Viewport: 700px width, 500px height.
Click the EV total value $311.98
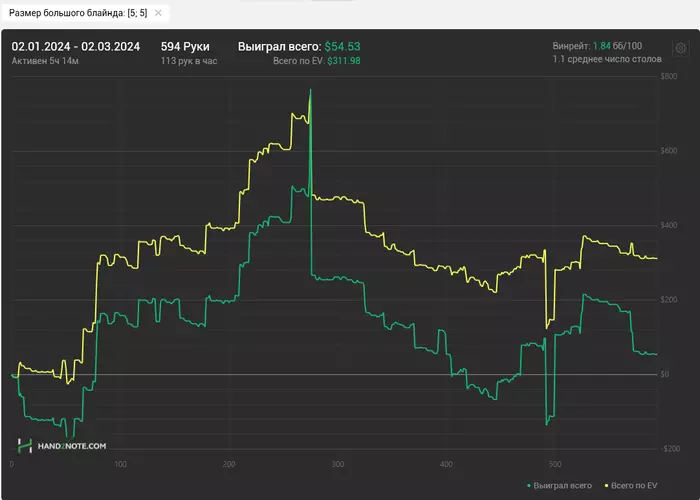344,61
